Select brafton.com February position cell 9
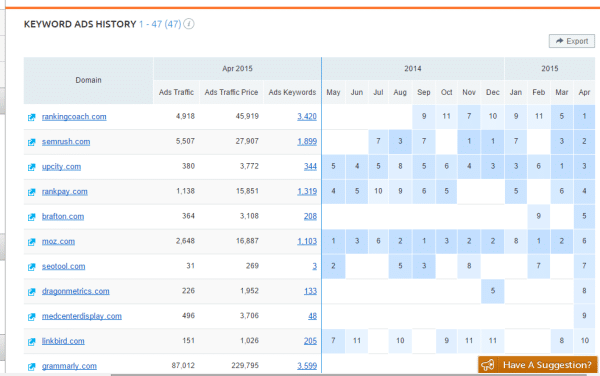 [x=538, y=216]
